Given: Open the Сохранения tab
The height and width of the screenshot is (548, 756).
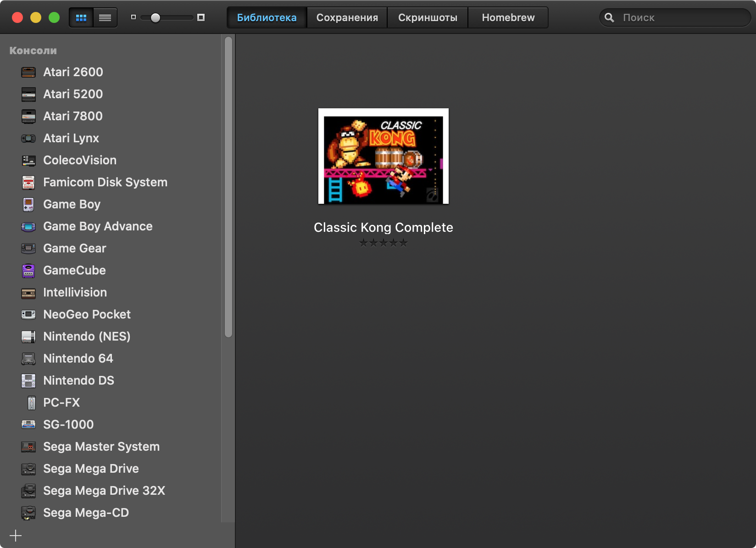Looking at the screenshot, I should [347, 18].
